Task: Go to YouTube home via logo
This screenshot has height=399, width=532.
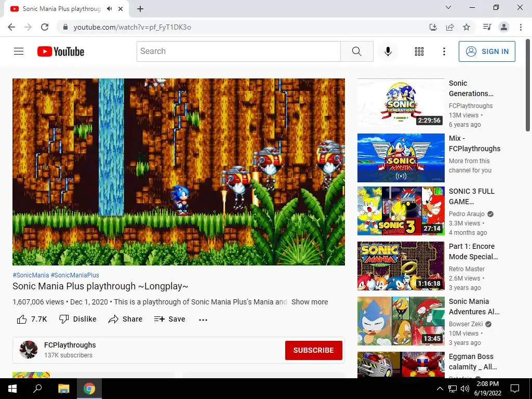Action: pos(61,51)
